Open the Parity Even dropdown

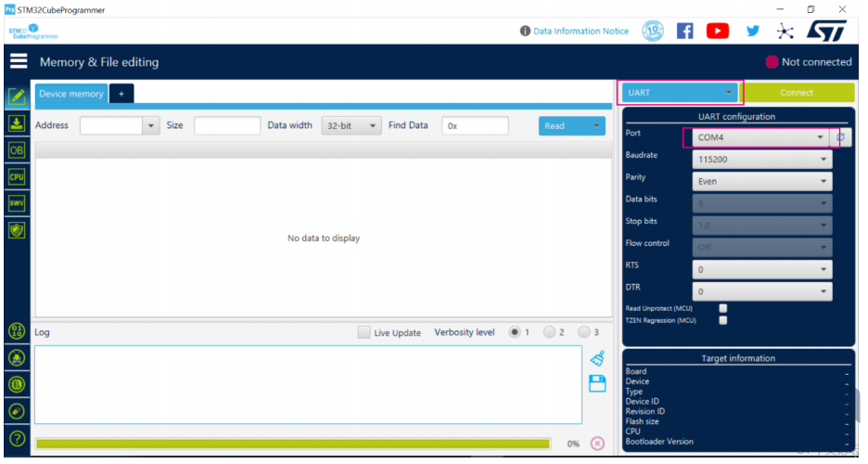click(761, 182)
